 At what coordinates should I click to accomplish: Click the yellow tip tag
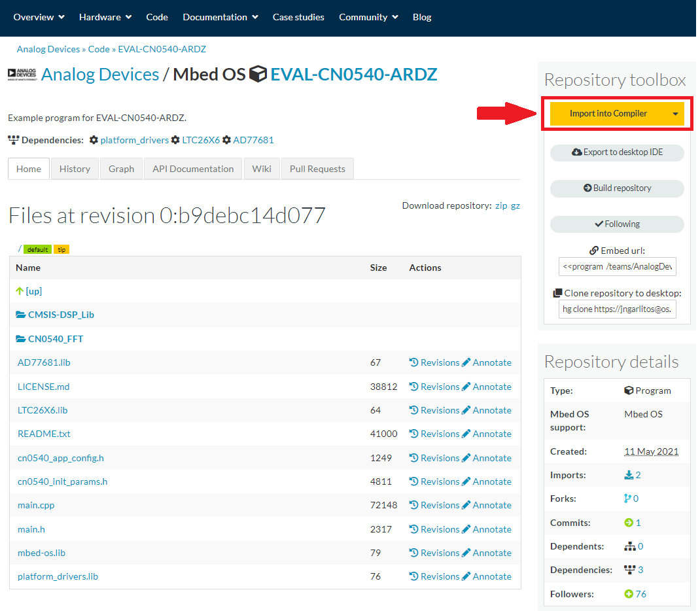coord(61,249)
